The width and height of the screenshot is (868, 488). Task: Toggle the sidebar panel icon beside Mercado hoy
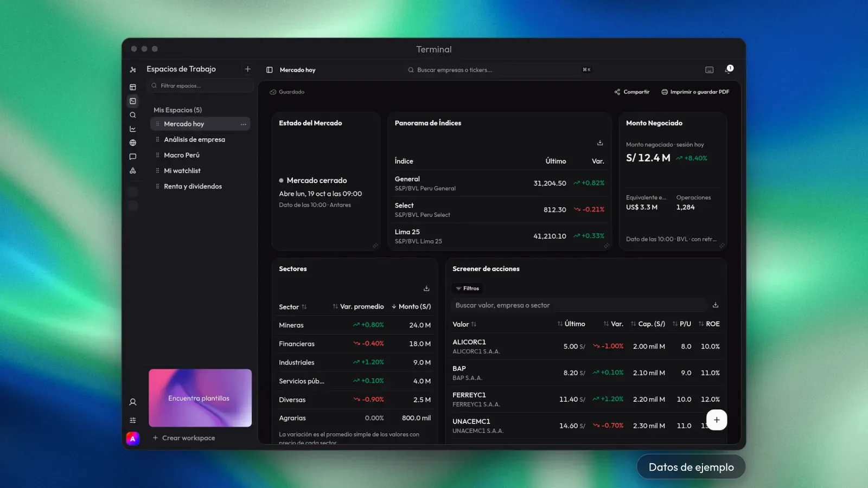(x=270, y=70)
